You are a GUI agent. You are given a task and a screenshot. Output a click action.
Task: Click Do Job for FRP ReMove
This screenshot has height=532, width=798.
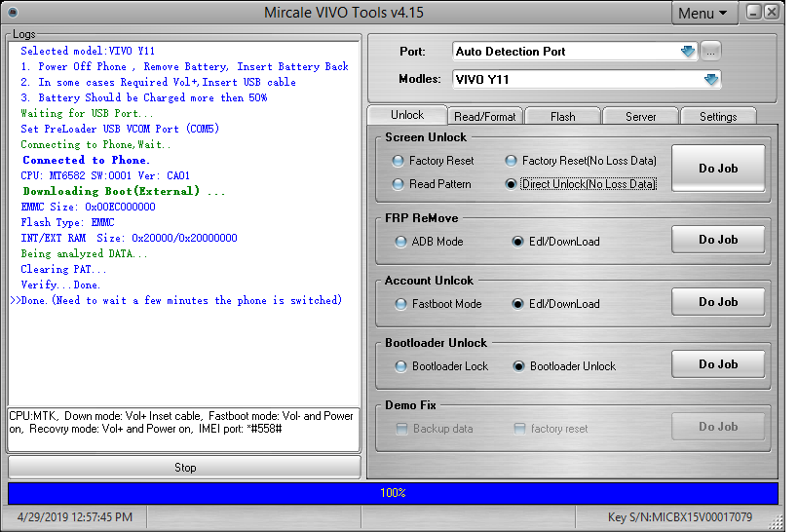click(x=718, y=240)
